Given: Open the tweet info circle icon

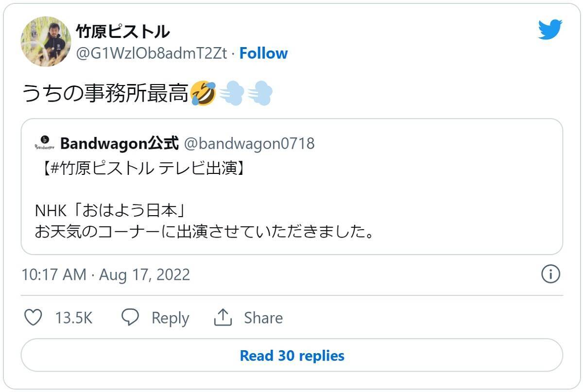Looking at the screenshot, I should (550, 274).
